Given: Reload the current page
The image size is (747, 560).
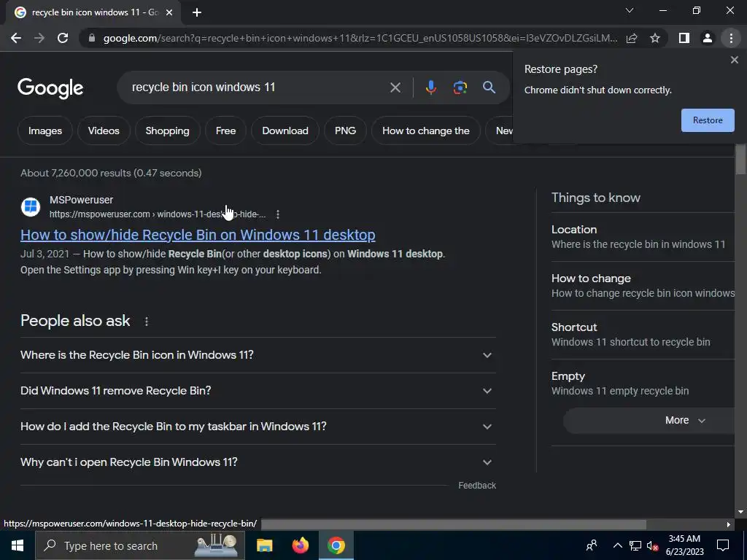Looking at the screenshot, I should pos(63,38).
